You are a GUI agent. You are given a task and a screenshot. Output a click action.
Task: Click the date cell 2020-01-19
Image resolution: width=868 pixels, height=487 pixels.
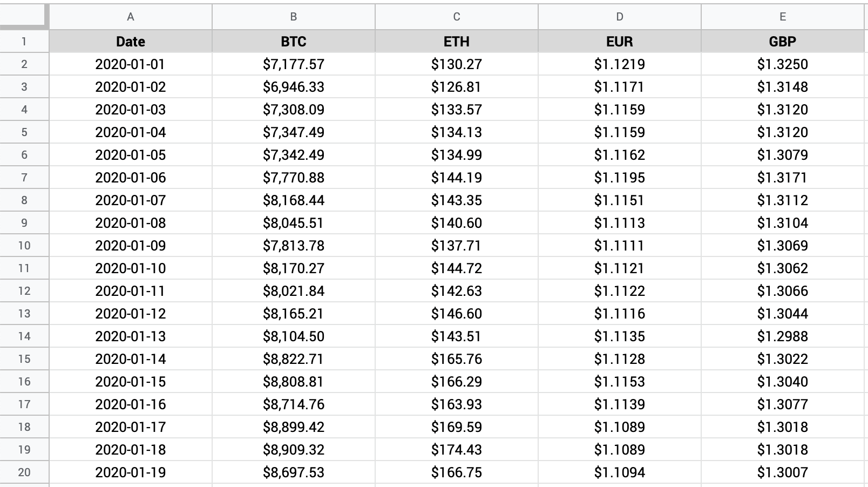click(x=131, y=472)
